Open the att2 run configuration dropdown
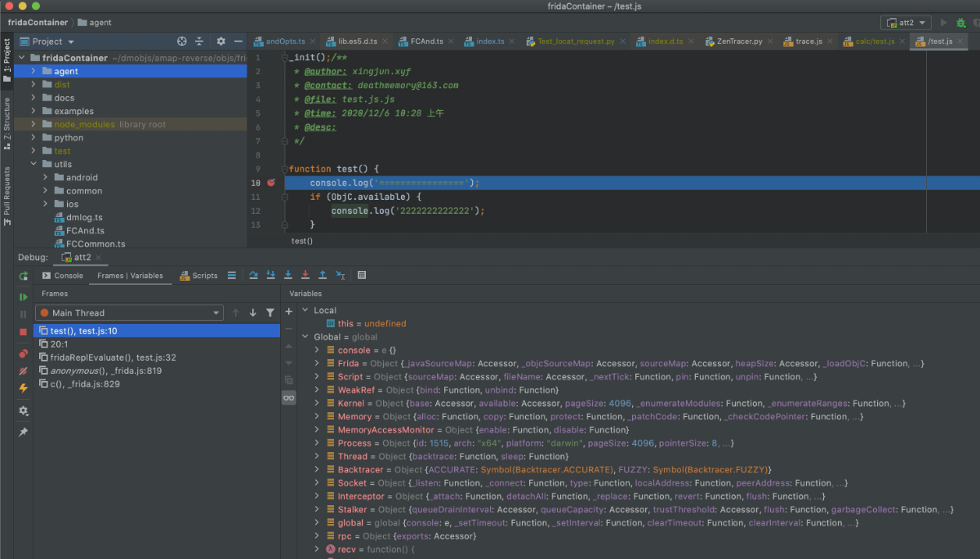The height and width of the screenshot is (559, 980). tap(906, 23)
